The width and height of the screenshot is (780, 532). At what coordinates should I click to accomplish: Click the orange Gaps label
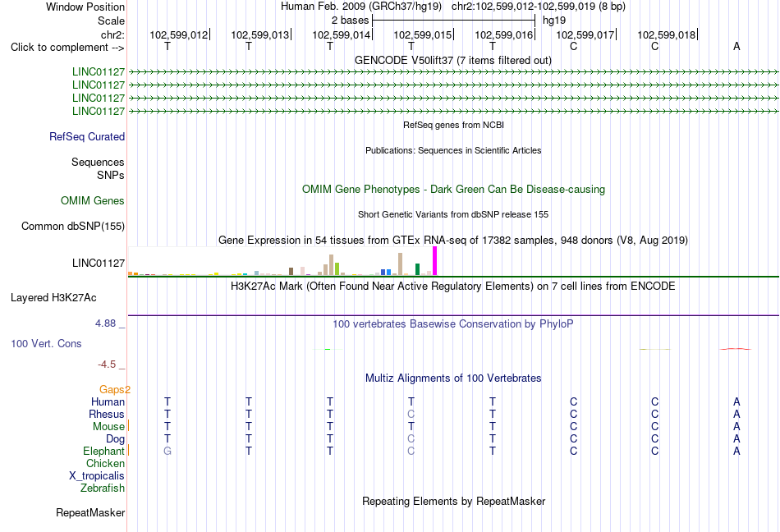(115, 389)
